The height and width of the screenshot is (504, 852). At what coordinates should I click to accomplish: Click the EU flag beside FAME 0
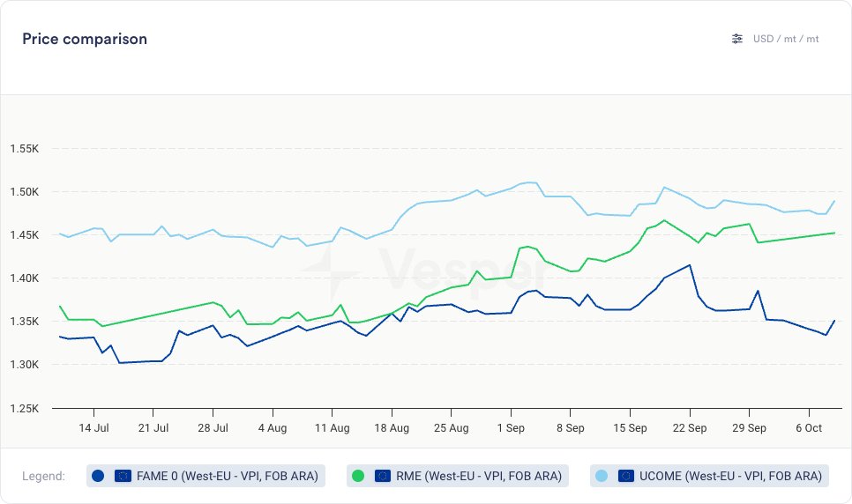[x=123, y=476]
